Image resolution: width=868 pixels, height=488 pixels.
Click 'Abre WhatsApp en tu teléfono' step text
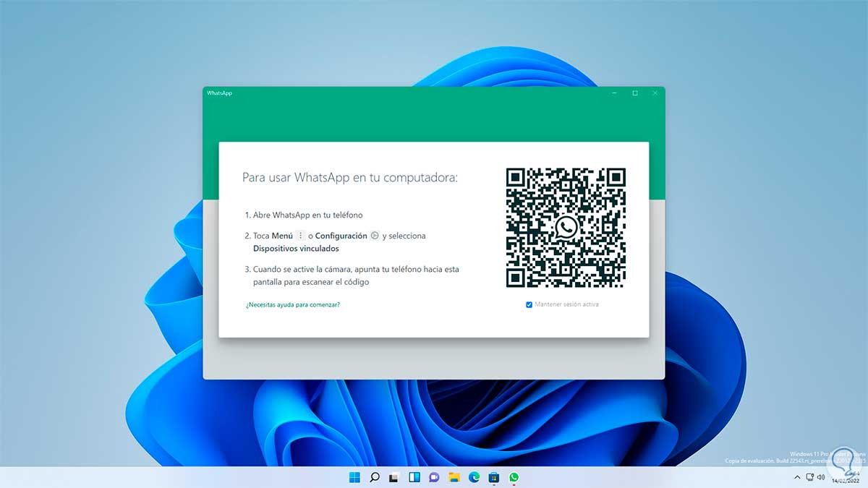308,215
